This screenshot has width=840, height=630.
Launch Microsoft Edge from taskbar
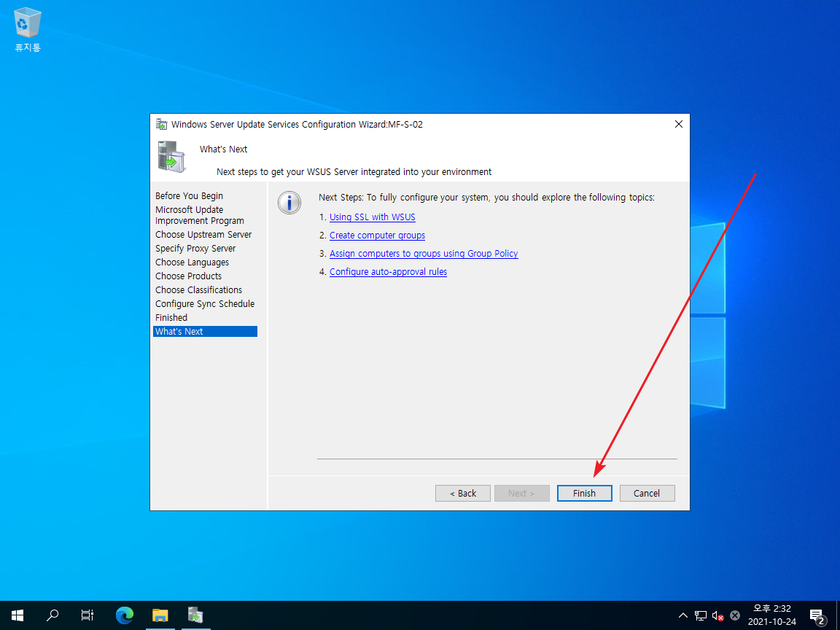[x=124, y=615]
